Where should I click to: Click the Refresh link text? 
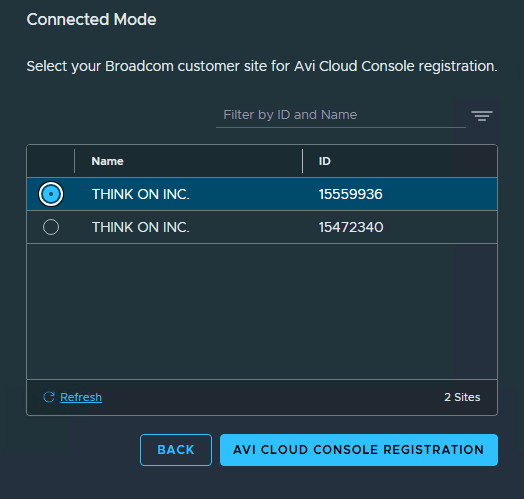81,397
